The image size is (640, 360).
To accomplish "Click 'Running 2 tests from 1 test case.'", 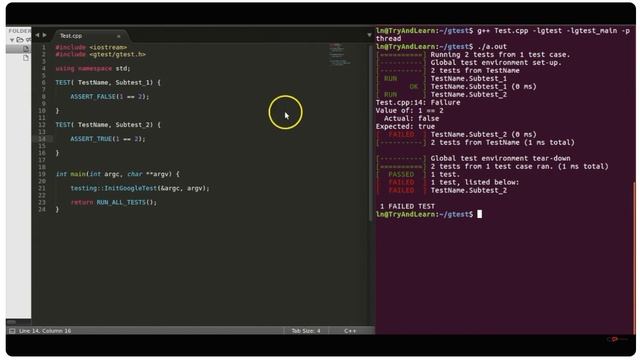I will point(500,55).
